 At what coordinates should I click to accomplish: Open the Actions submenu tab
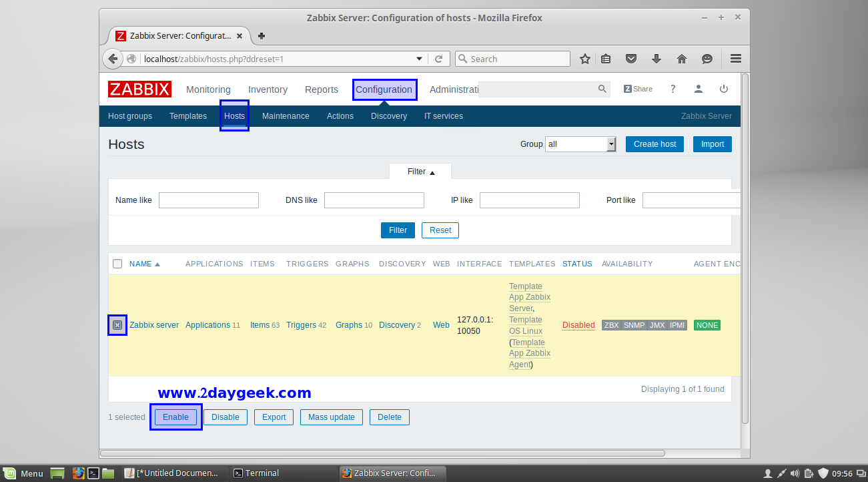pyautogui.click(x=340, y=116)
